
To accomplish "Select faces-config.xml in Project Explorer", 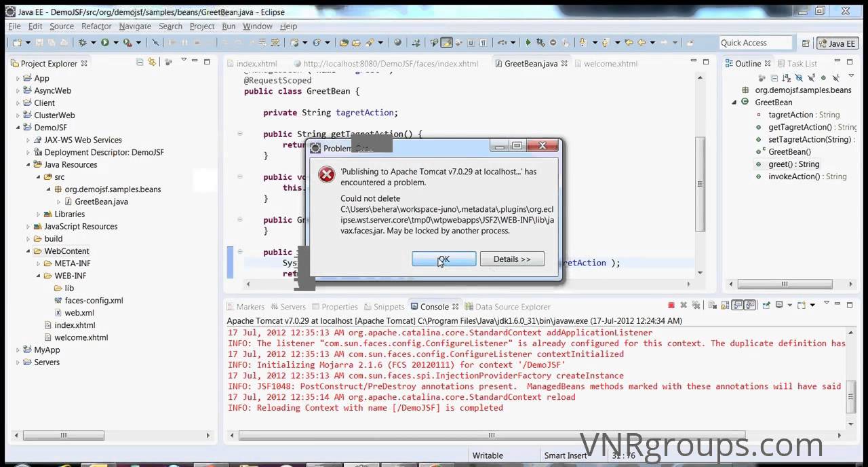I will [x=88, y=301].
